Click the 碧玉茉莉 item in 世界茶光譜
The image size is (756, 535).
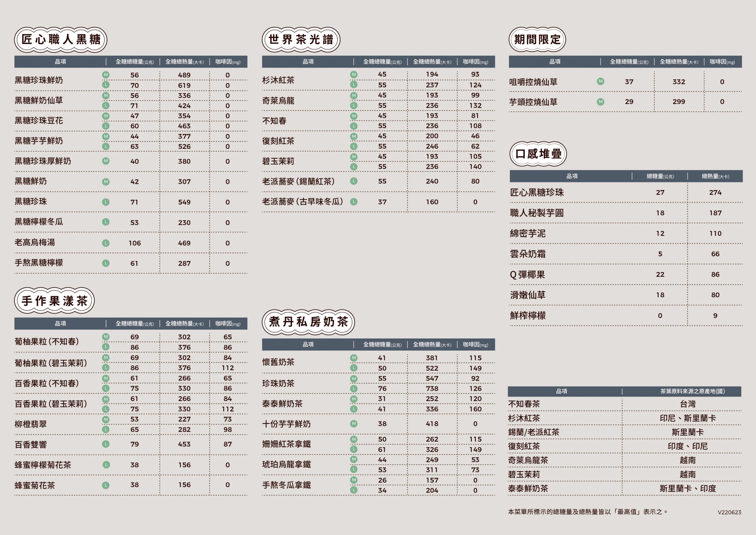click(278, 161)
